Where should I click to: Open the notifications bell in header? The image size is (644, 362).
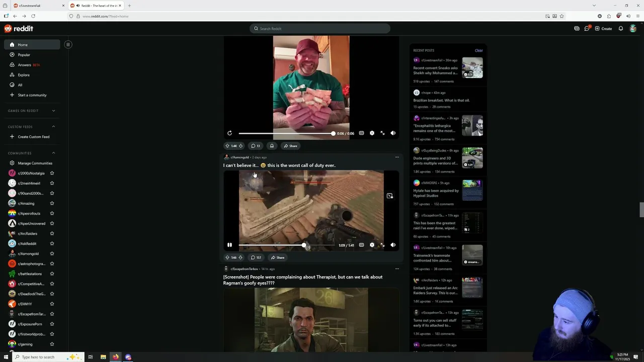coord(621,29)
